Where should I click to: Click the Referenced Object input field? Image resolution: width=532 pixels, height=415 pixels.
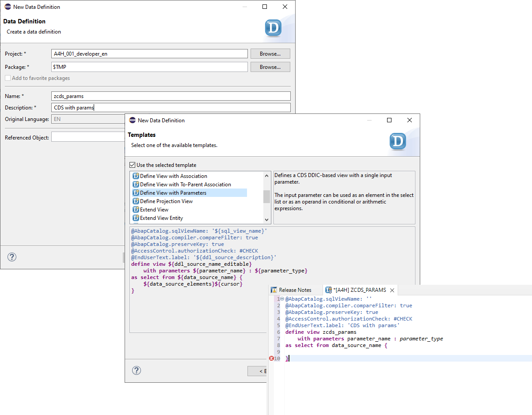coord(88,137)
